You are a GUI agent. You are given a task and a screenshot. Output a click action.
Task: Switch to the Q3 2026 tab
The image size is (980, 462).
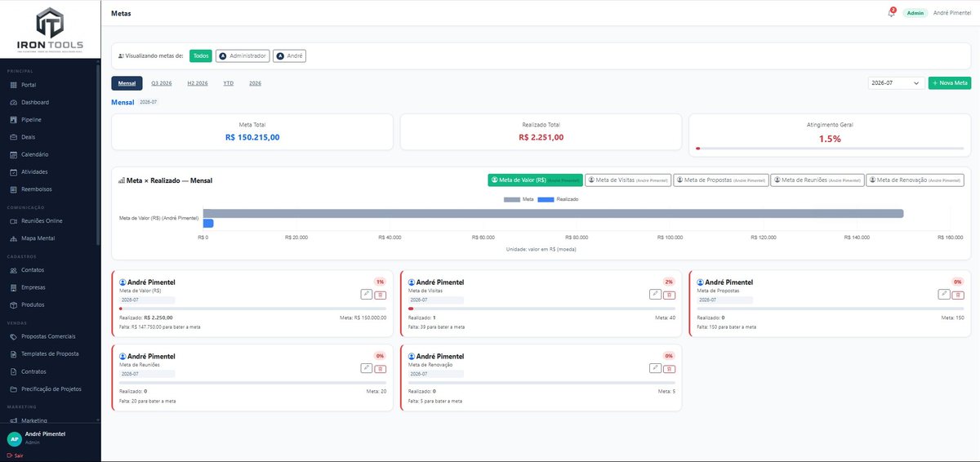[162, 83]
